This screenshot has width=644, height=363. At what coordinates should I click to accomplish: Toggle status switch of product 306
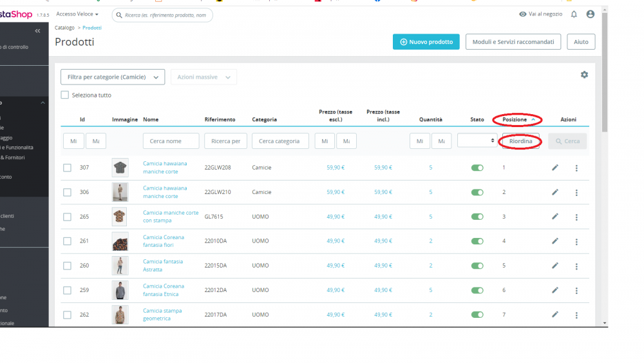pos(477,192)
